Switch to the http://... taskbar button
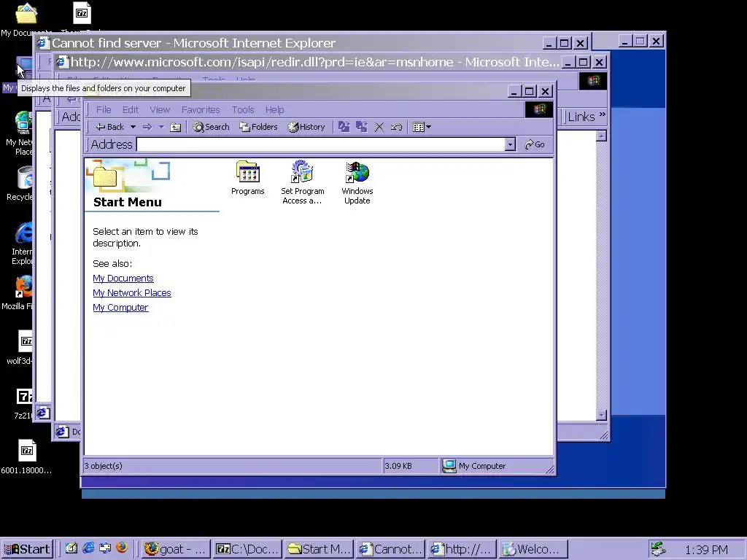 point(462,549)
